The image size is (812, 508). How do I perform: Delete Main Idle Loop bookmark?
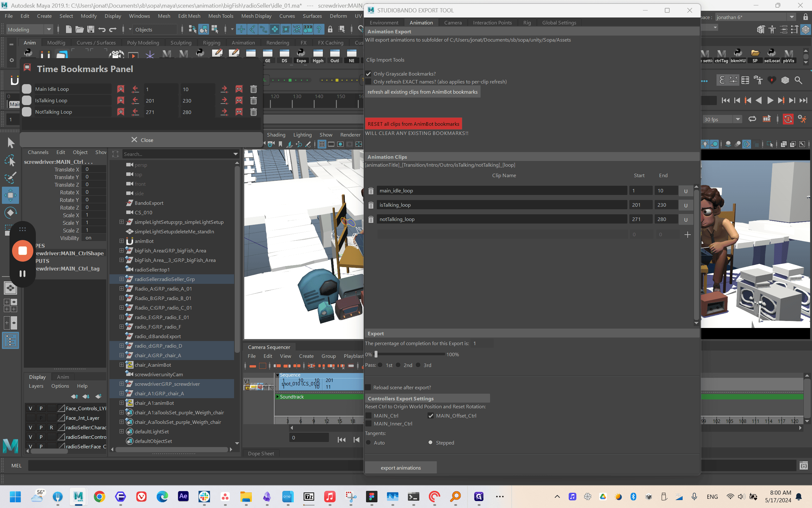click(253, 89)
